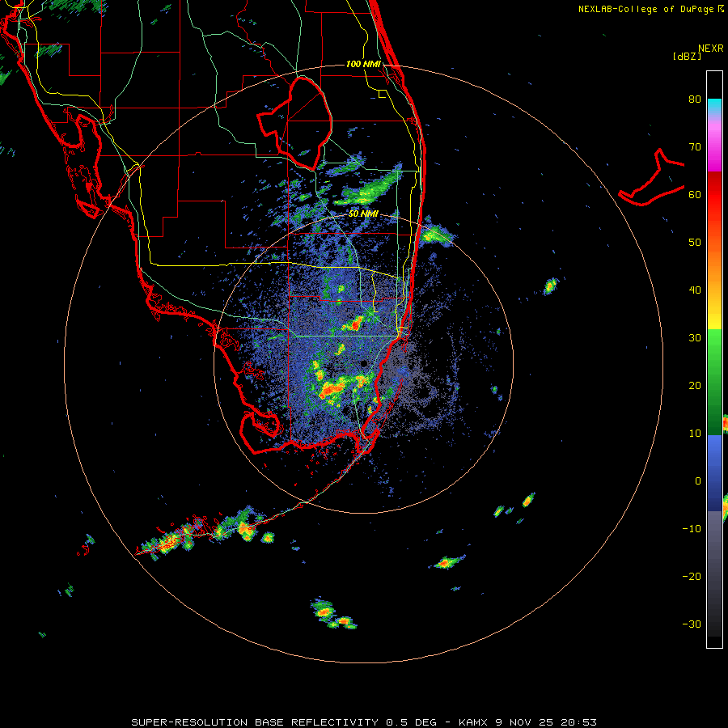
Task: Click the 30 dBZ scale label
Action: coord(695,338)
